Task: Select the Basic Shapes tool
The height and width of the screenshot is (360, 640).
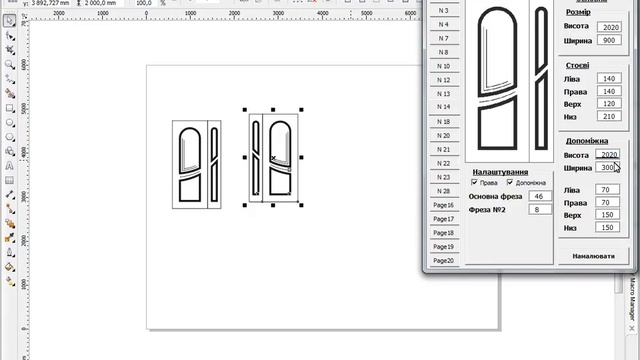Action: coord(9,151)
